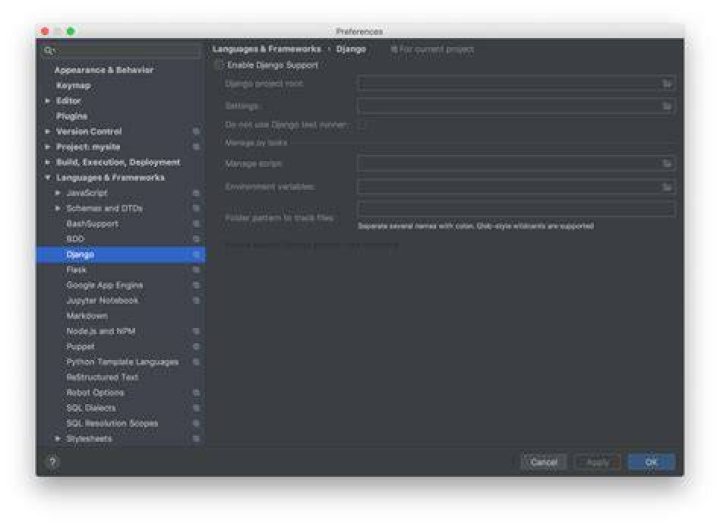Browse for the Manage script file

click(667, 163)
